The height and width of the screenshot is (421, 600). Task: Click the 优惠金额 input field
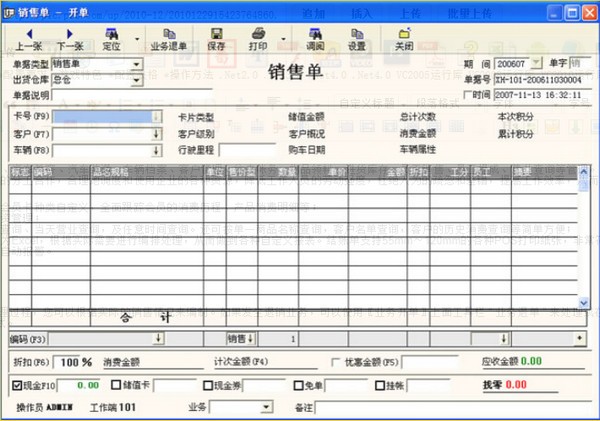429,362
